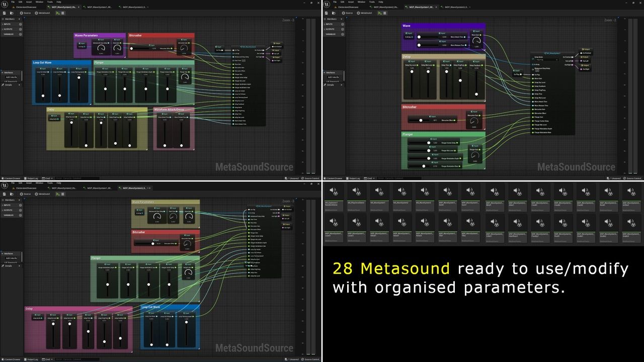Click the Save icon in the WaveSystem2 editor toolbar
Screen dimensions: 644x362
(5, 13)
